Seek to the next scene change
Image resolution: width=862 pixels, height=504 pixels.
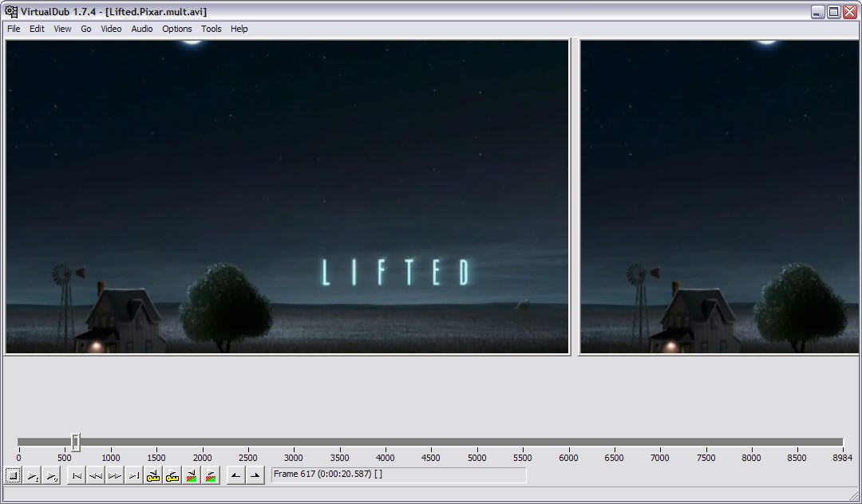click(211, 475)
